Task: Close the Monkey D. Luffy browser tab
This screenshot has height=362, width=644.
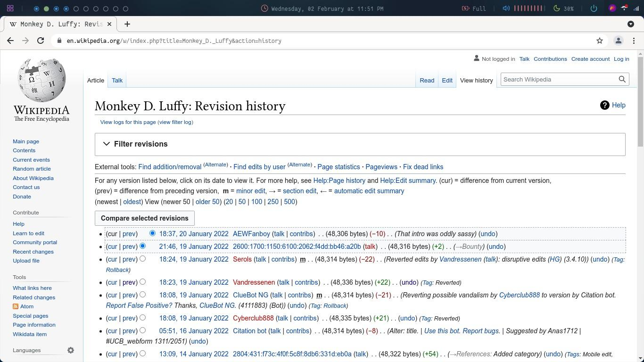Action: point(110,24)
